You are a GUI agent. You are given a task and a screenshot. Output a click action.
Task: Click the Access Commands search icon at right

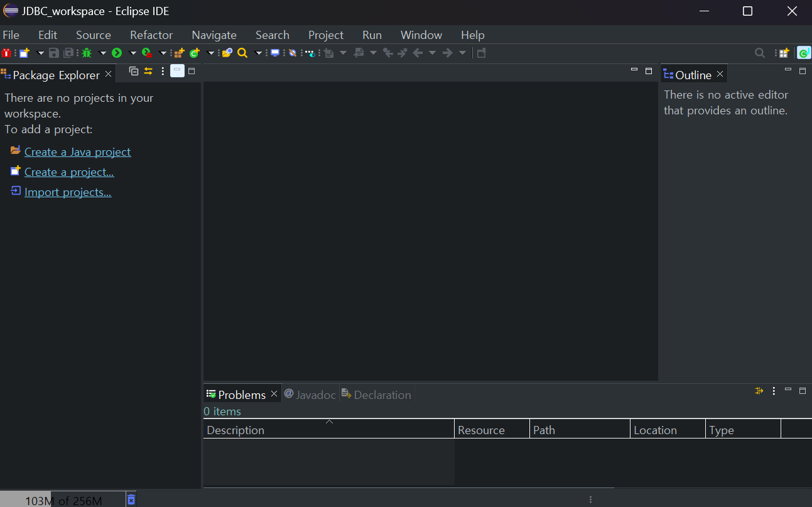760,53
